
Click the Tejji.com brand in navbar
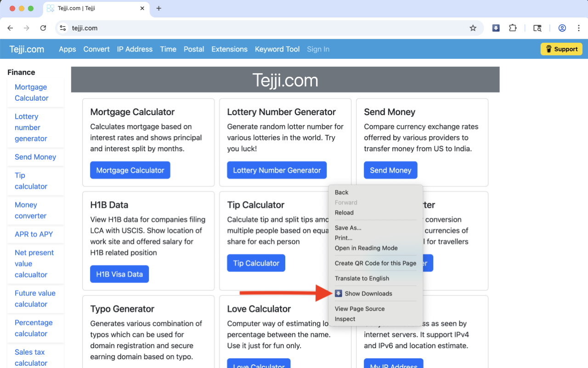click(x=27, y=49)
